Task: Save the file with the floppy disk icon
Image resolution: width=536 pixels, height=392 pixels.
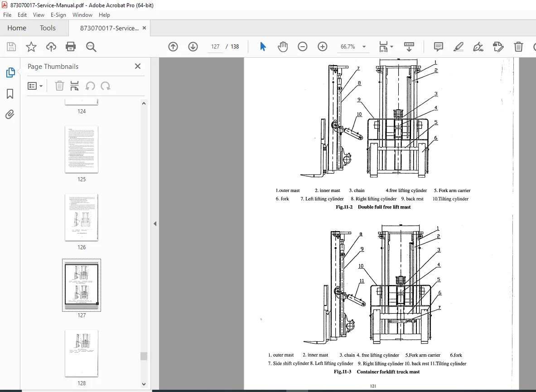Action: click(x=11, y=47)
